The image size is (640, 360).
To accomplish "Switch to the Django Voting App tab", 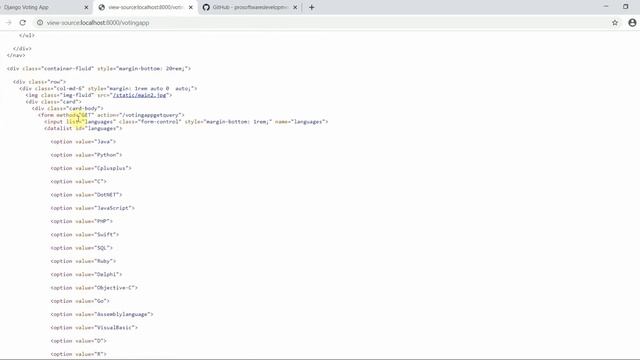I will [x=45, y=7].
